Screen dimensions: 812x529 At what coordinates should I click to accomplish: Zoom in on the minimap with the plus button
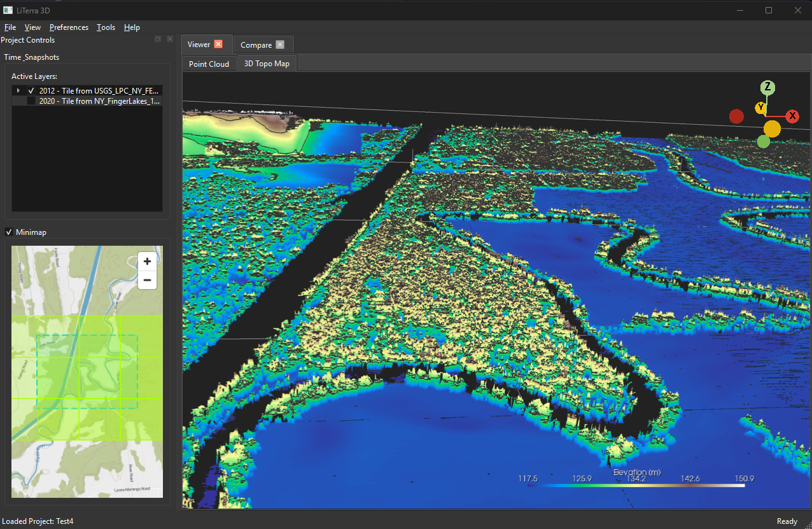(x=147, y=261)
